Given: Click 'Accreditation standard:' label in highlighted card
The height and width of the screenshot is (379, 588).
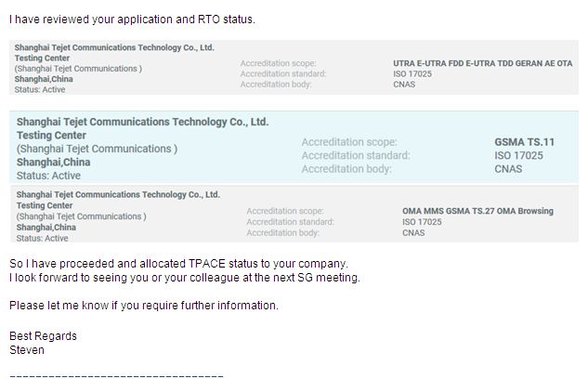Looking at the screenshot, I should pos(356,155).
